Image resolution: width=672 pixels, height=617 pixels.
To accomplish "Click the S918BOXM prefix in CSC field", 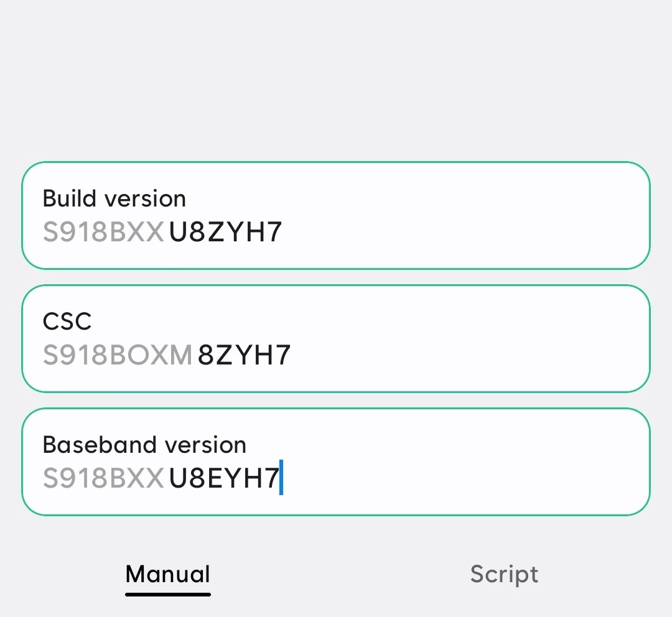I will point(117,355).
